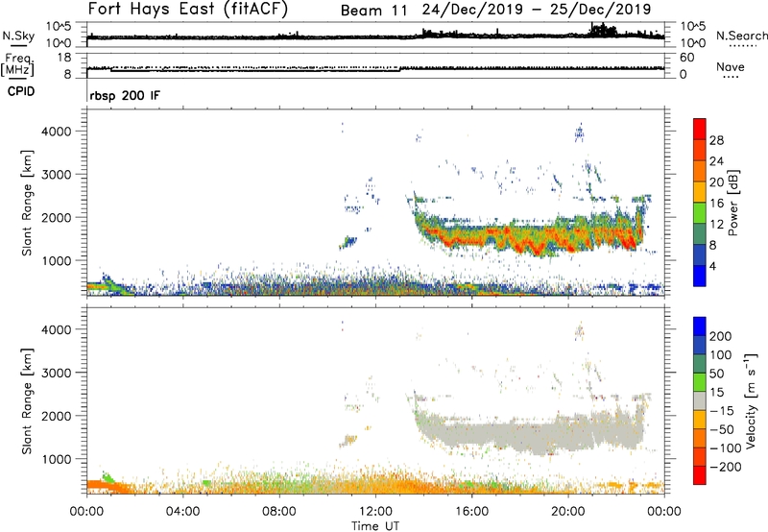The image size is (768, 532).
Task: Click the 'N.Search' legend label
Action: (741, 36)
